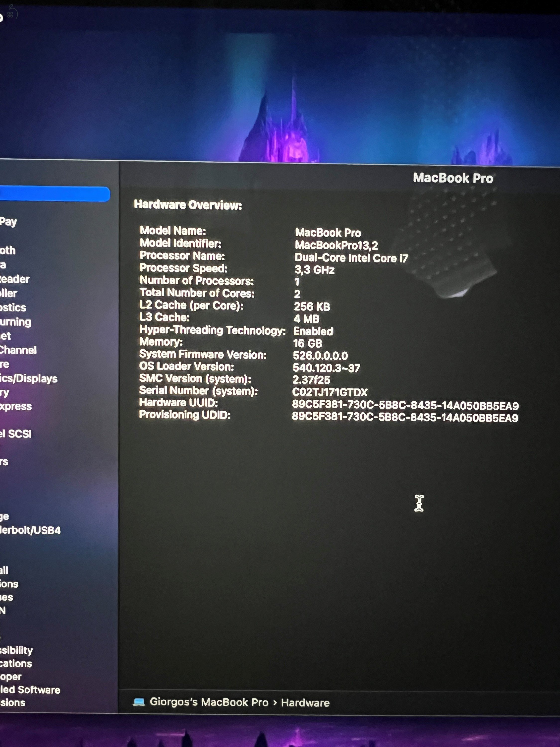Screen dimensions: 560x747
Task: Open the NVMExpress sidebar item
Action: (x=16, y=406)
